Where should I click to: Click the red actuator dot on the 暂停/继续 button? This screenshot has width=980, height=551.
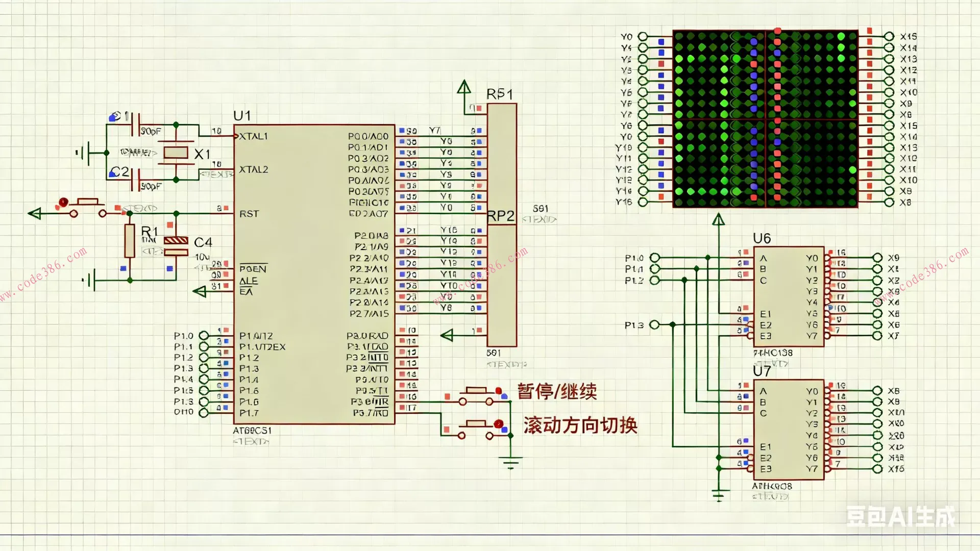coord(498,391)
